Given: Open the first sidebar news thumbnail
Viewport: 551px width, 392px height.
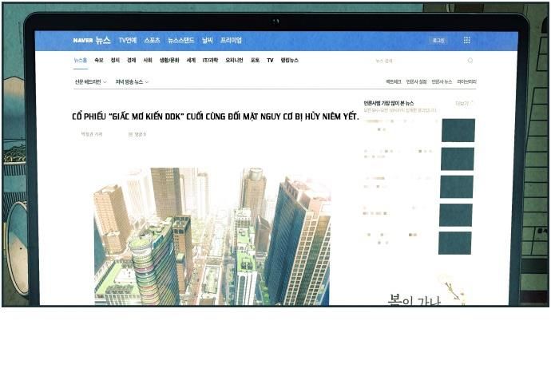Looking at the screenshot, I should [x=458, y=130].
